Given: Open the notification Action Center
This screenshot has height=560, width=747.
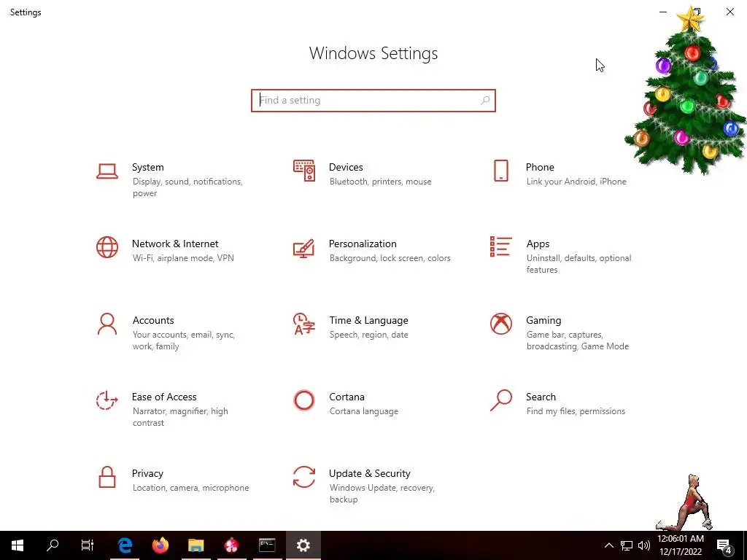Looking at the screenshot, I should (x=724, y=546).
